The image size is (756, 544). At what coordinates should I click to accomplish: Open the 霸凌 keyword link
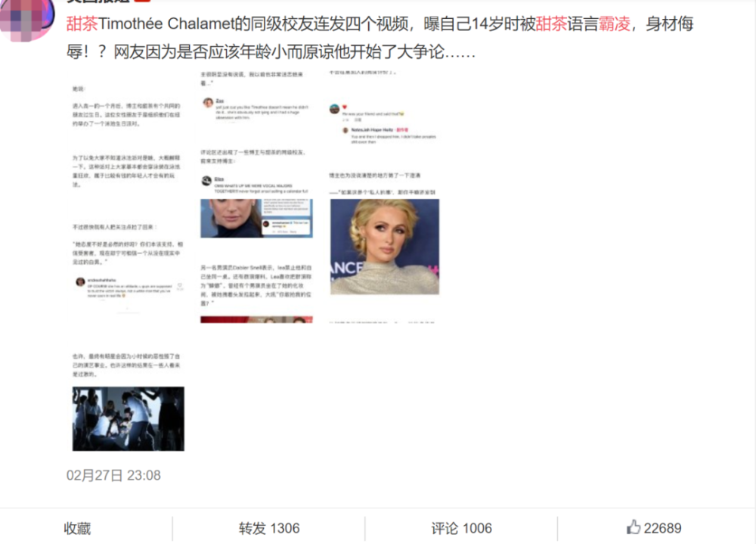point(614,23)
